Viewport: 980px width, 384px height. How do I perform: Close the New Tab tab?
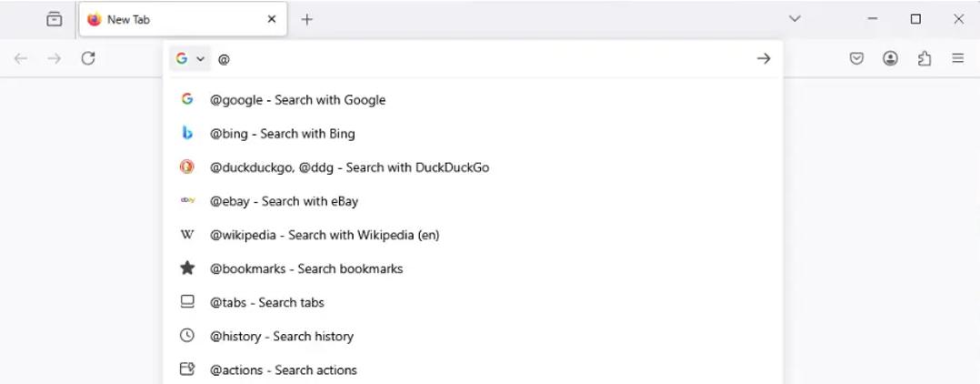coord(271,19)
